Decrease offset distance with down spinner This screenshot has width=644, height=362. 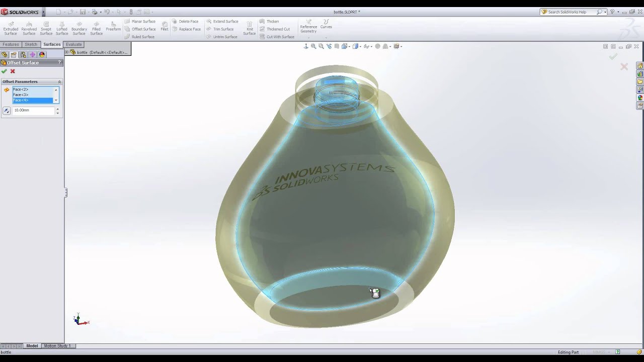point(57,112)
